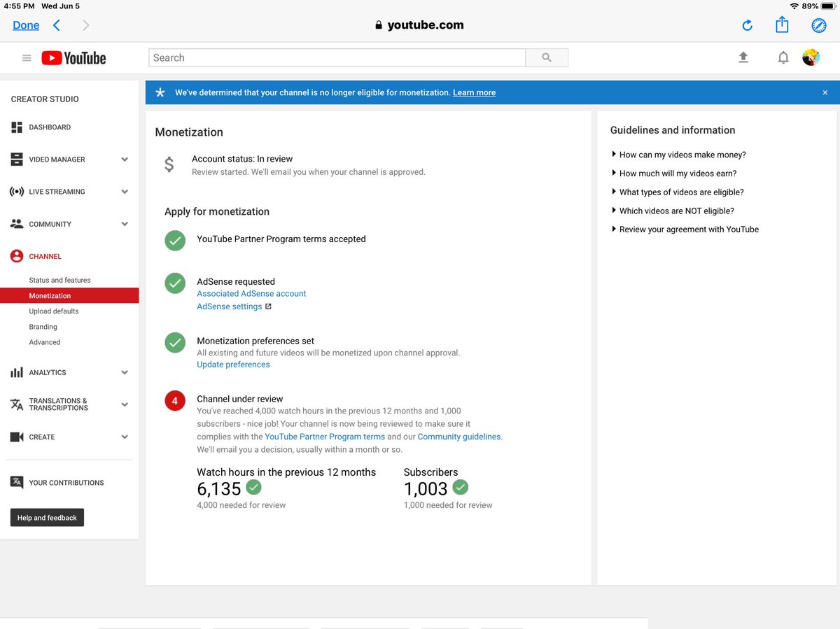This screenshot has width=840, height=629.
Task: Click red step 4 badge
Action: [175, 401]
